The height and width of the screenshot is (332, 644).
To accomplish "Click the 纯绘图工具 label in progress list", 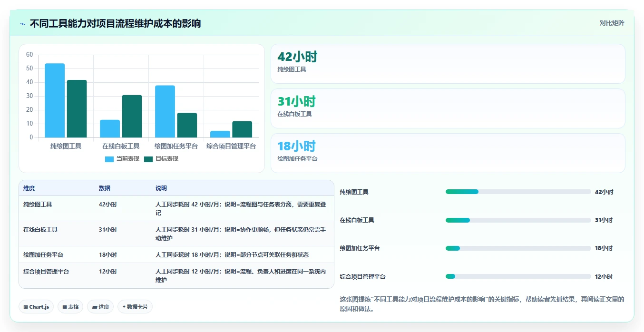I will click(x=354, y=192).
